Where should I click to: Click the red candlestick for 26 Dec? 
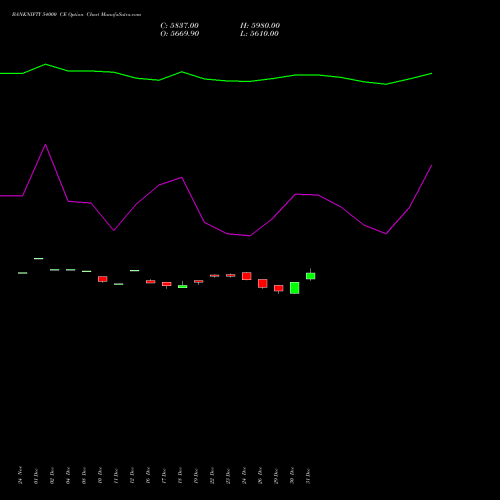coord(263,283)
